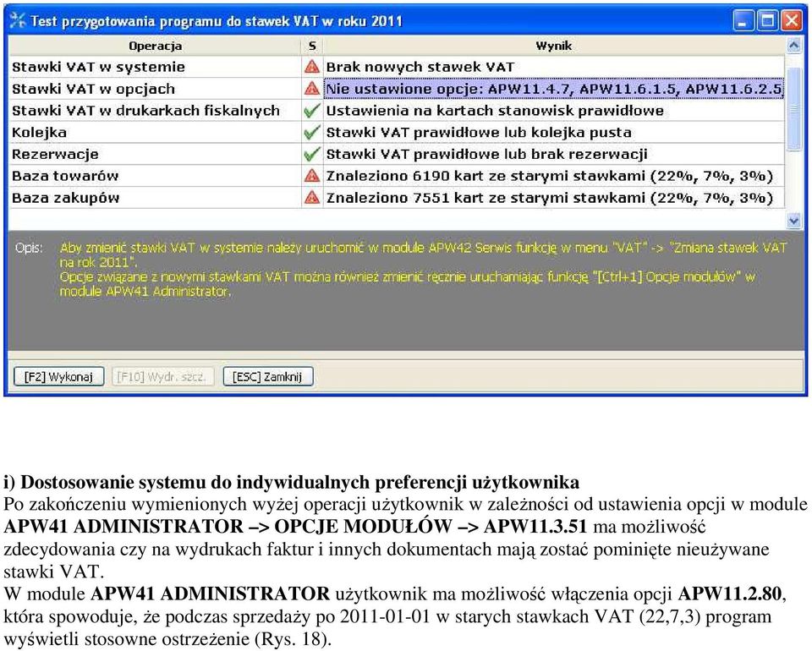Image resolution: width=812 pixels, height=651 pixels.
Task: Run the test with [F2] Wykonaj button
Action: pyautogui.click(x=58, y=376)
